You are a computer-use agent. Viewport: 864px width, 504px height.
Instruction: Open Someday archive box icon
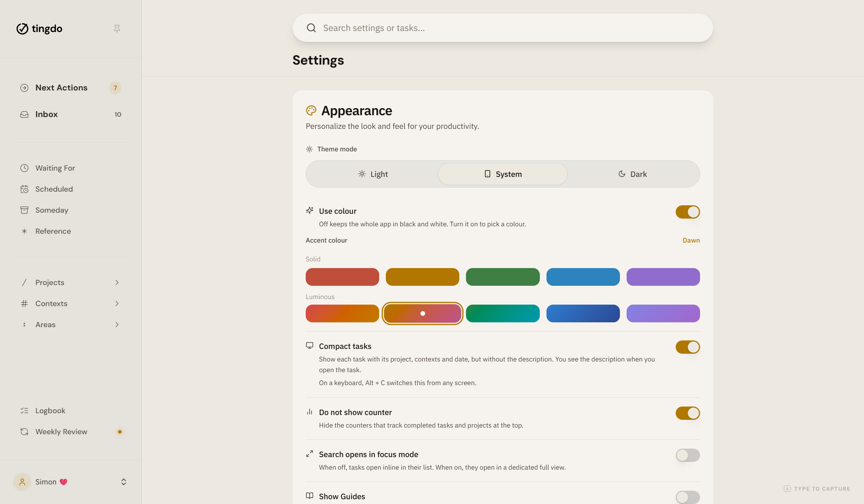[x=24, y=210]
